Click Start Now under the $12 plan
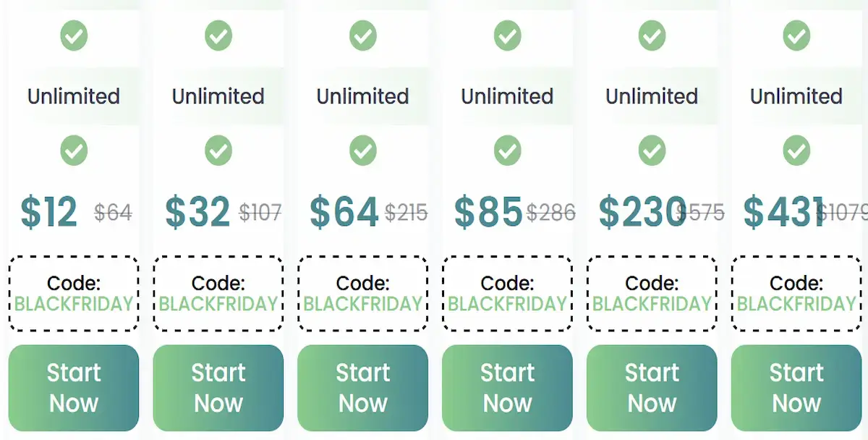Viewport: 868px width, 440px height. pos(74,388)
